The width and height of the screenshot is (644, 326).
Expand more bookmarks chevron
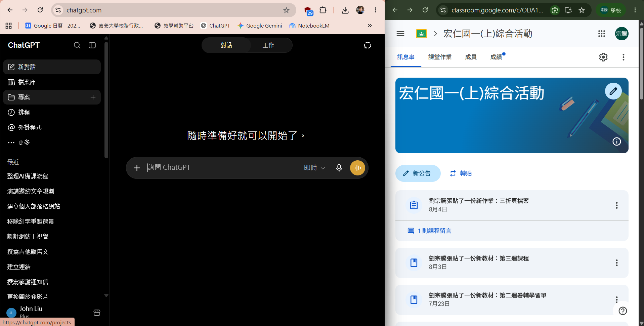(370, 26)
